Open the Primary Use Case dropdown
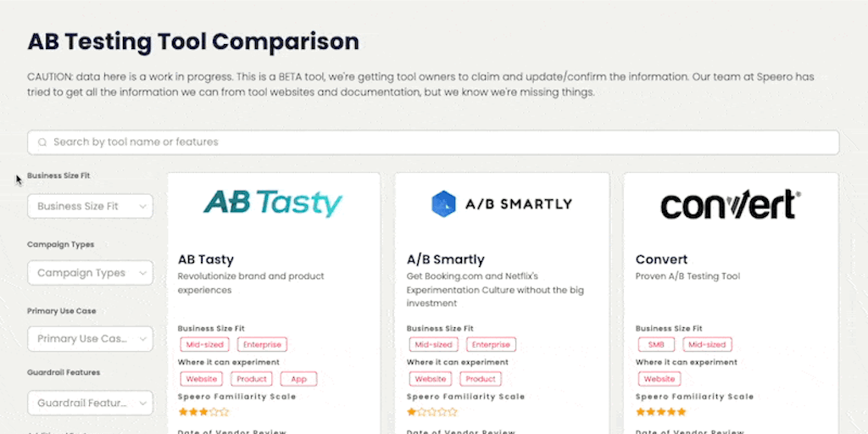 click(90, 338)
